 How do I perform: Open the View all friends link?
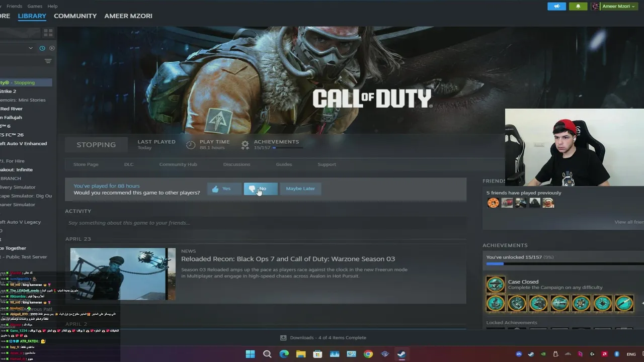(629, 222)
